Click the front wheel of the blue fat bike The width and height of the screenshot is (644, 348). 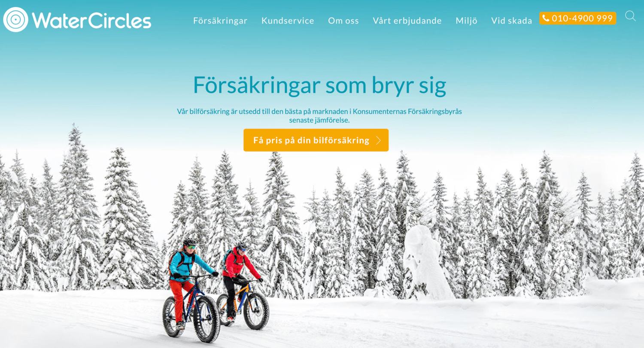207,319
